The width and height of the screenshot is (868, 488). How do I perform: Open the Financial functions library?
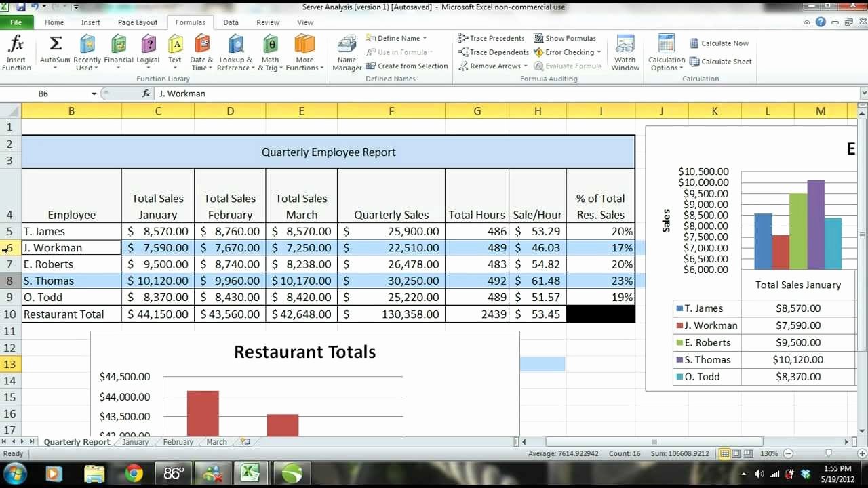pyautogui.click(x=119, y=53)
